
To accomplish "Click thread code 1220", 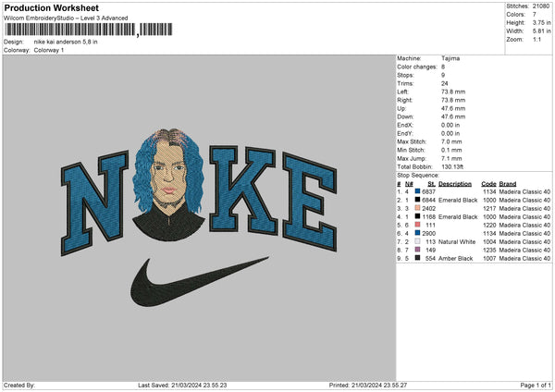I will click(x=489, y=226).
